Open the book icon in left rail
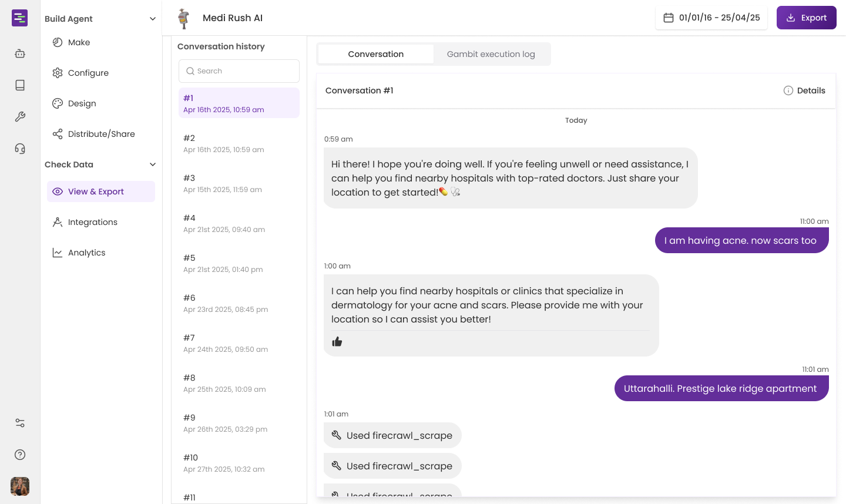Screen dimensions: 846x504 20,86
